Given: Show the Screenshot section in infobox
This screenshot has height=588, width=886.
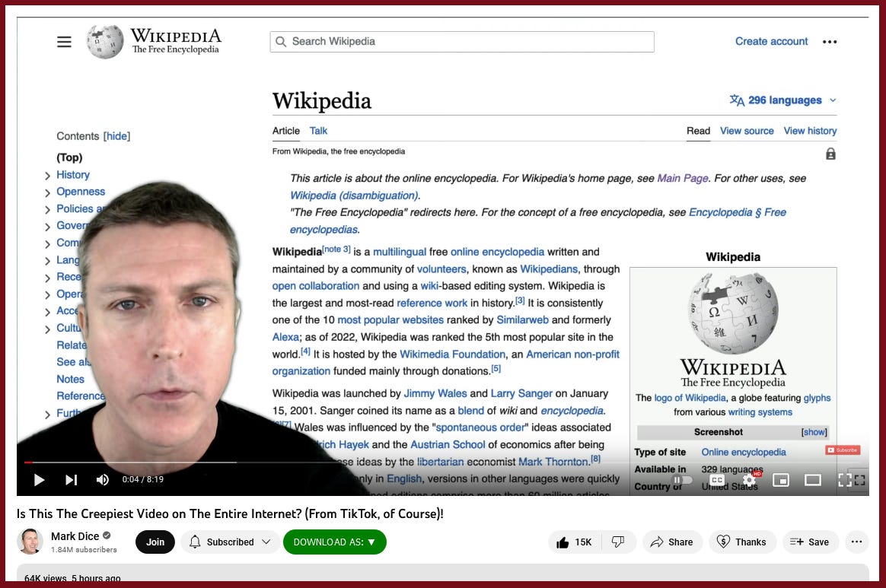Looking at the screenshot, I should 814,432.
